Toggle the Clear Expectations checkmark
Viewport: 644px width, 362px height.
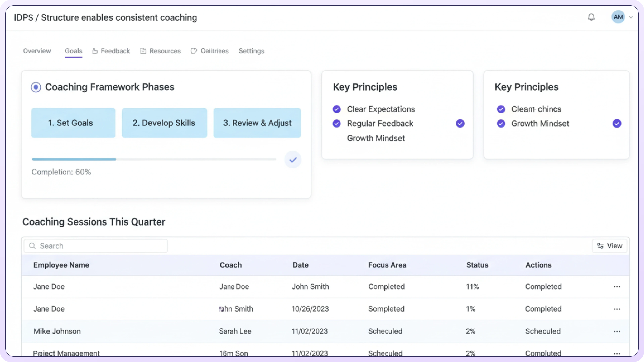(336, 109)
